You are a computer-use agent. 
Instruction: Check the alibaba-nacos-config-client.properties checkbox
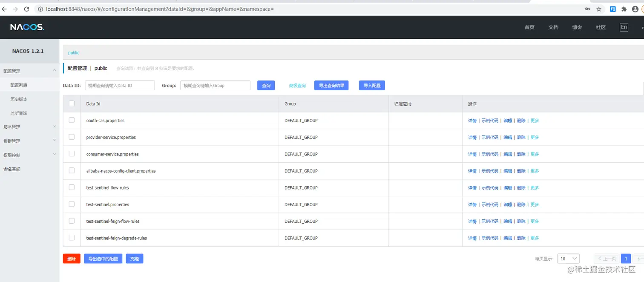[72, 170]
